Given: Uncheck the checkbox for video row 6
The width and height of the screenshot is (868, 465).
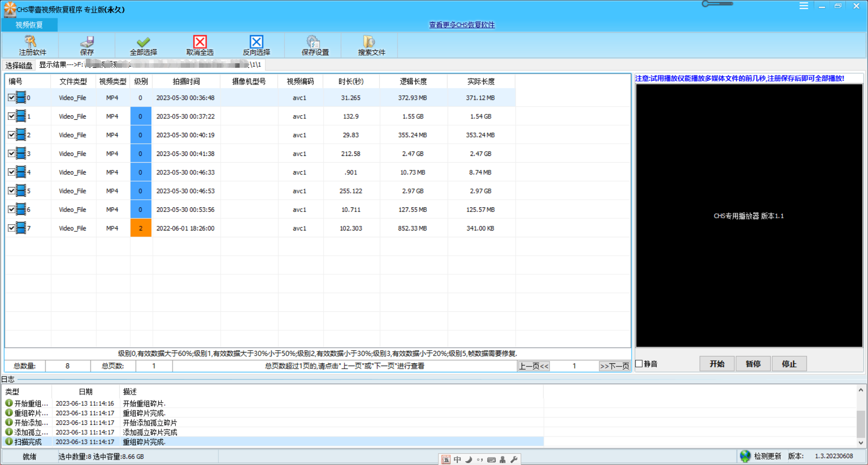Looking at the screenshot, I should tap(11, 209).
